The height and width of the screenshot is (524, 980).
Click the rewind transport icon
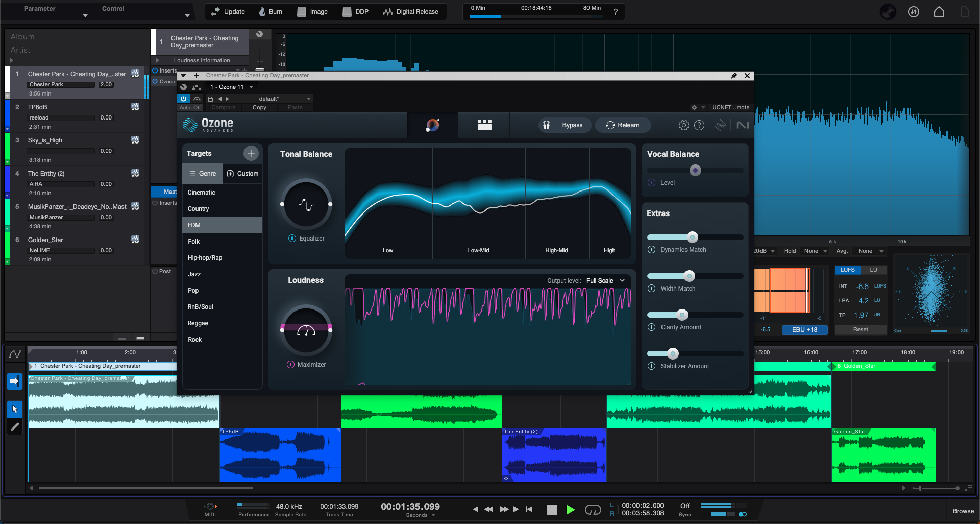point(488,509)
